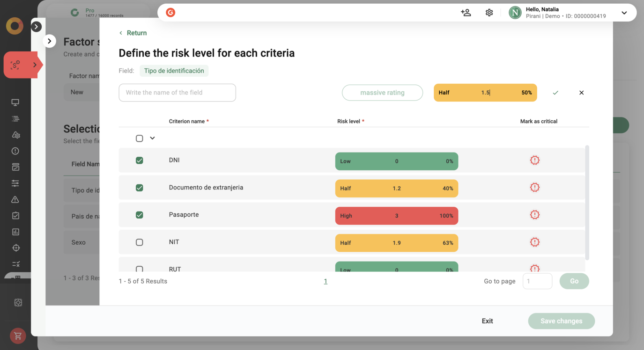
Task: Click the add user icon in the top bar
Action: tap(466, 13)
